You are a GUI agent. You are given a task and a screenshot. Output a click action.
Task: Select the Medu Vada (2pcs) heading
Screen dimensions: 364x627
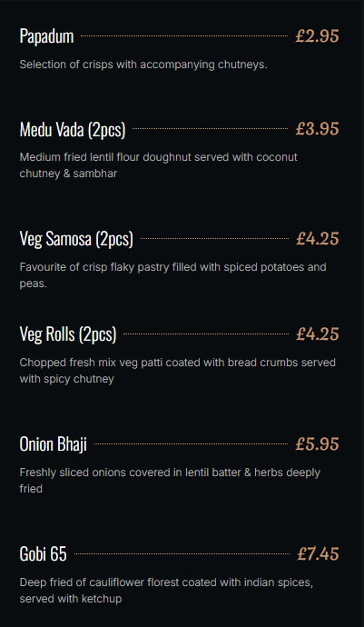point(73,130)
